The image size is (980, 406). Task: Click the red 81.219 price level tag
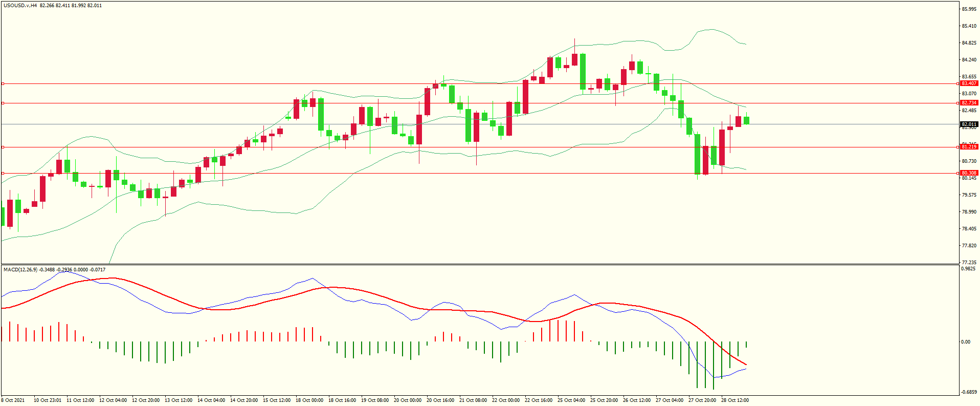tap(969, 147)
